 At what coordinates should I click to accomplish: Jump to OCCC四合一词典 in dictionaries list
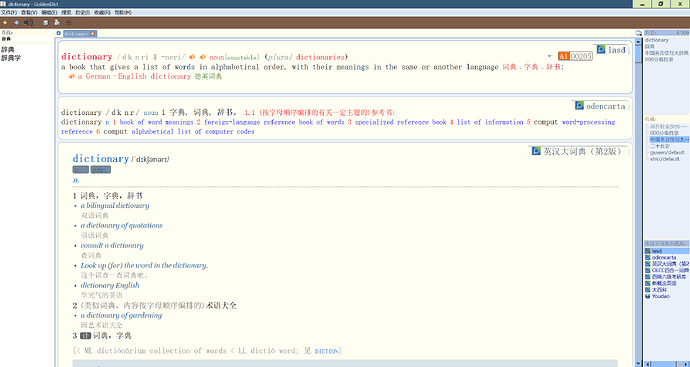click(x=667, y=270)
